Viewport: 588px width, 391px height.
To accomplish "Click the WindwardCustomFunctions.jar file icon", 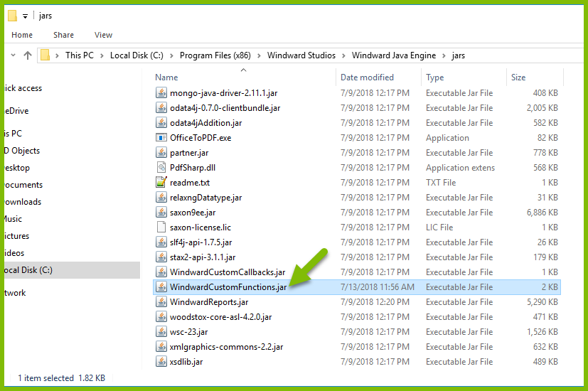I will tap(161, 286).
